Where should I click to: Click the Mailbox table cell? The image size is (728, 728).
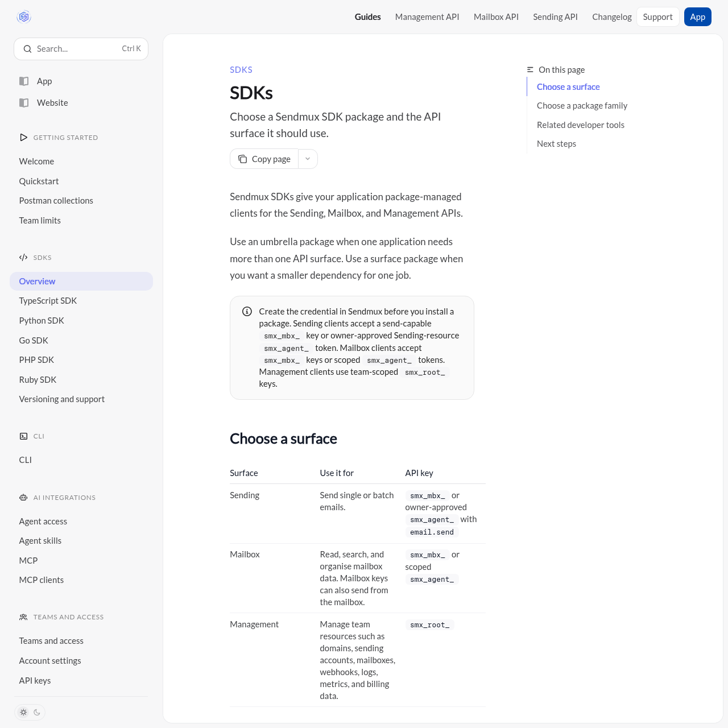[x=245, y=554]
